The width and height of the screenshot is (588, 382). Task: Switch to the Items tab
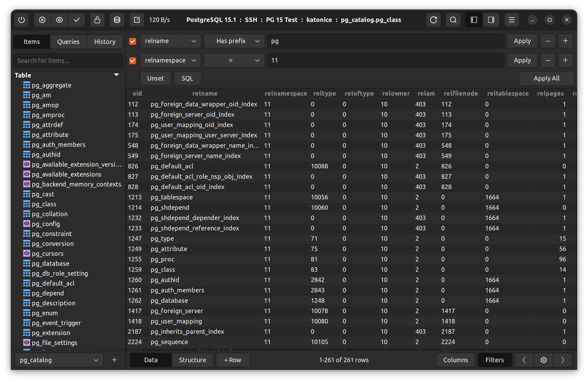pos(32,42)
